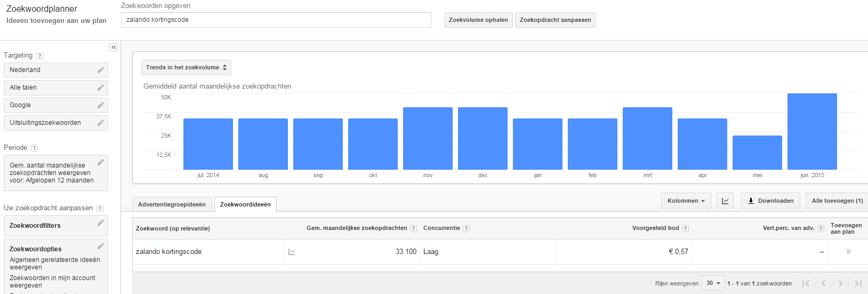868x294 pixels.
Task: Collapse the left sidebar with the double-arrow icon
Action: pyautogui.click(x=114, y=47)
